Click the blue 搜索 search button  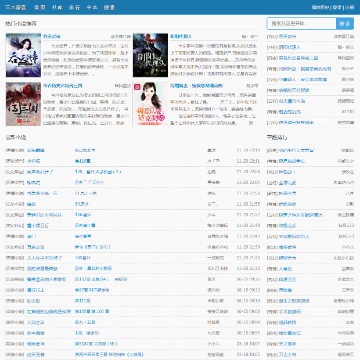[345, 24]
